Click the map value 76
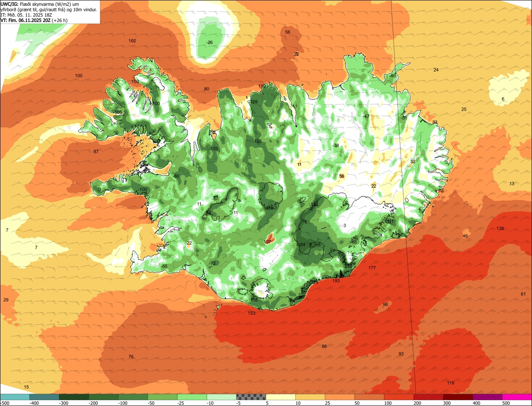Viewport: 532px width, 406px height. [131, 357]
